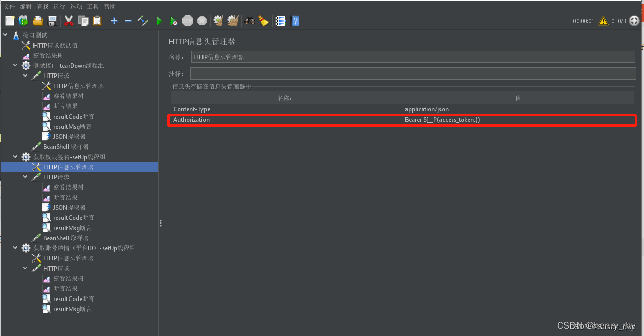Click the yellow warning triangle log icon

pyautogui.click(x=603, y=21)
